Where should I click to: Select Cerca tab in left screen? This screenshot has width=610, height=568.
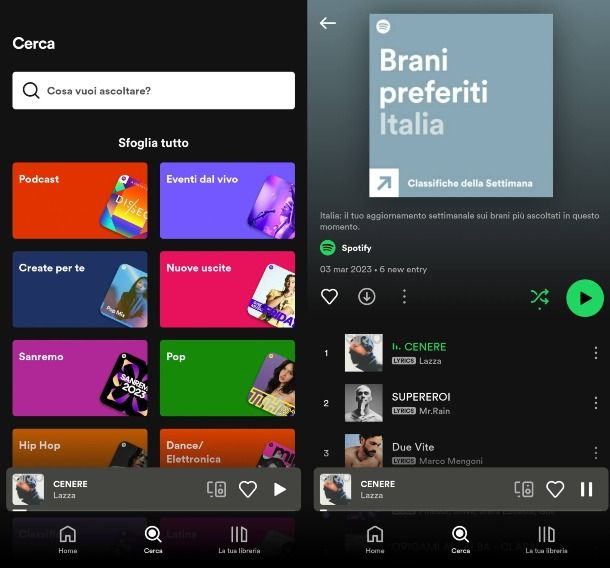tap(153, 540)
